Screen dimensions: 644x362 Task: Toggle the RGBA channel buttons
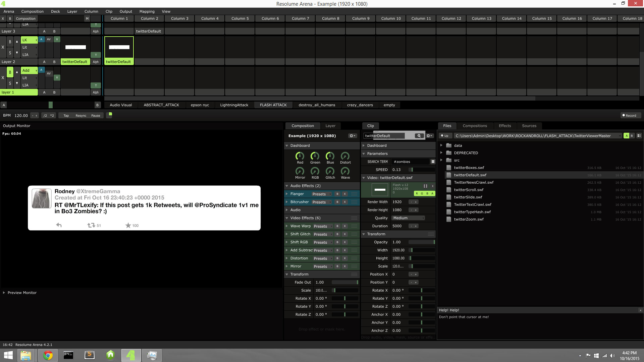(424, 193)
